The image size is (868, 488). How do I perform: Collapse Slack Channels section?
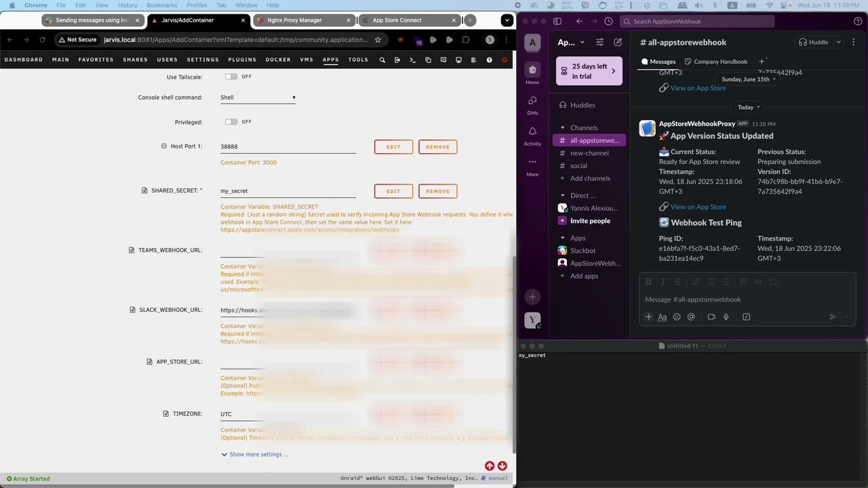pyautogui.click(x=562, y=127)
